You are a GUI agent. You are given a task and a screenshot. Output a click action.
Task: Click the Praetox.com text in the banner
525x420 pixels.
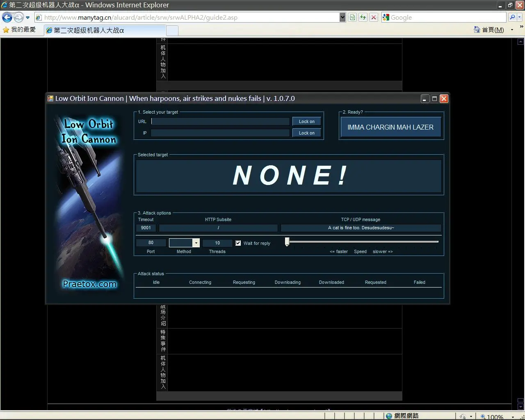pos(89,284)
